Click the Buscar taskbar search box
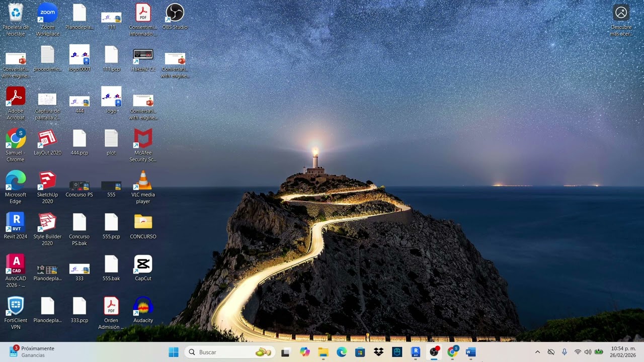 (230, 352)
